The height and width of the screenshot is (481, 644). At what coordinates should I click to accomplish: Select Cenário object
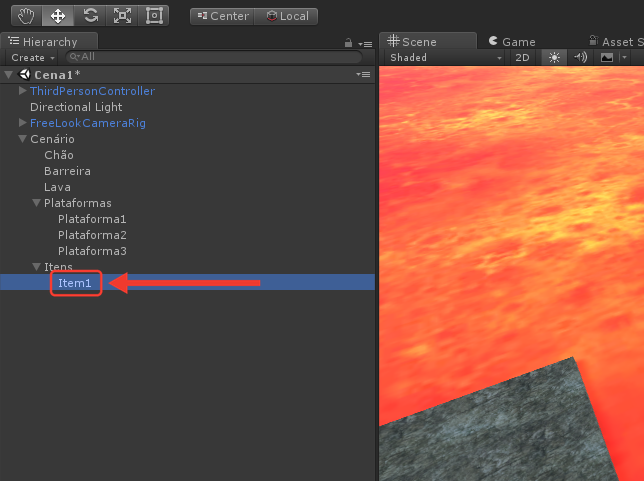pyautogui.click(x=52, y=139)
